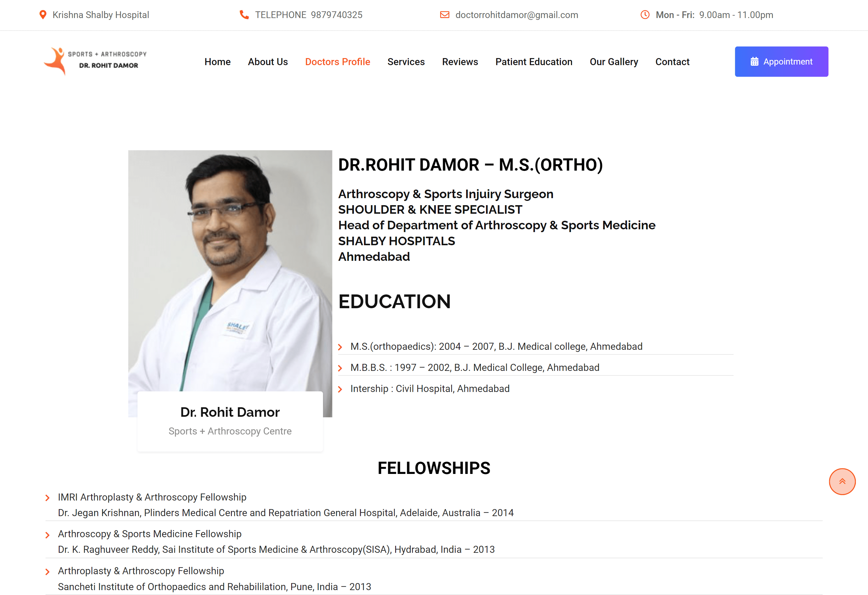Open the Home menu item

click(217, 61)
